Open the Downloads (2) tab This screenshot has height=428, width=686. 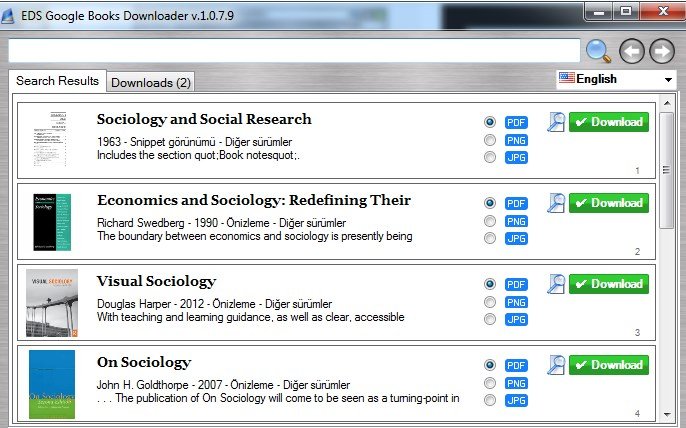(x=150, y=83)
